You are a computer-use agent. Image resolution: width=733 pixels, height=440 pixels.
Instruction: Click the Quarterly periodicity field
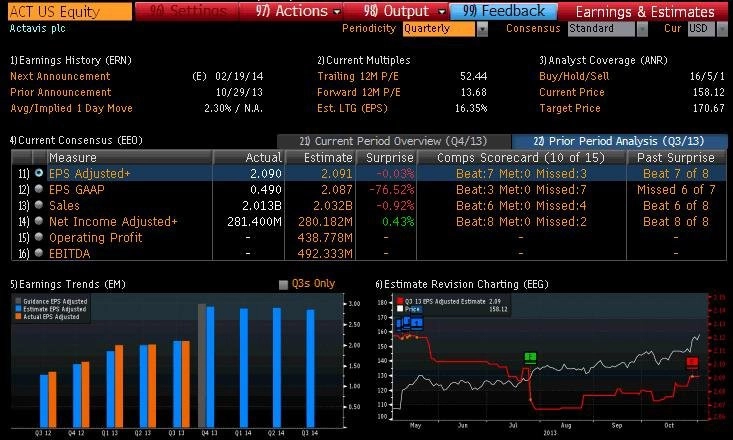[438, 29]
